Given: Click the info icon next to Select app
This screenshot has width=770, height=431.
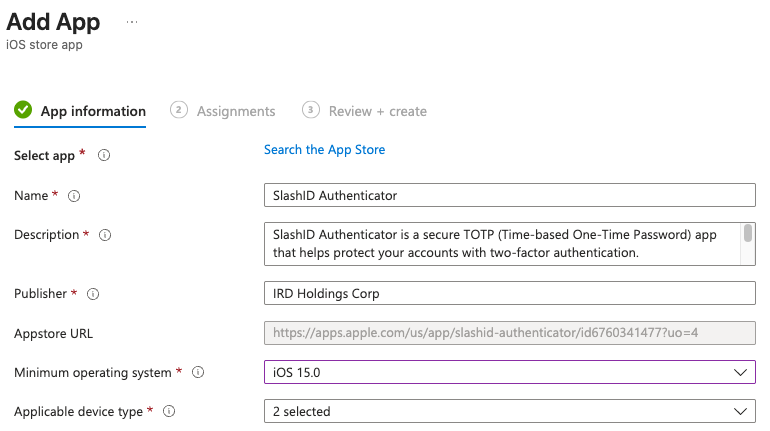Looking at the screenshot, I should pyautogui.click(x=104, y=156).
